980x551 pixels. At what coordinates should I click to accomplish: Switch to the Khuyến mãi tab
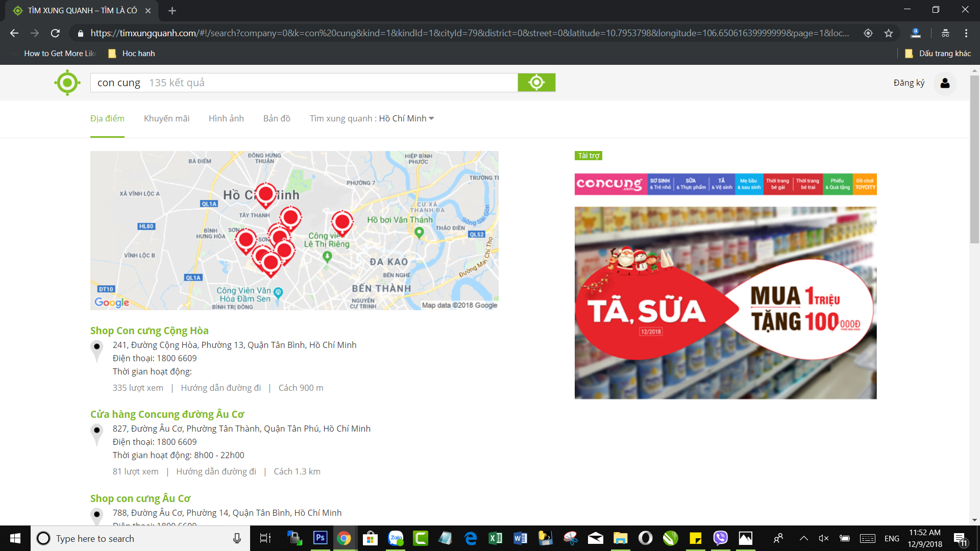(x=166, y=118)
